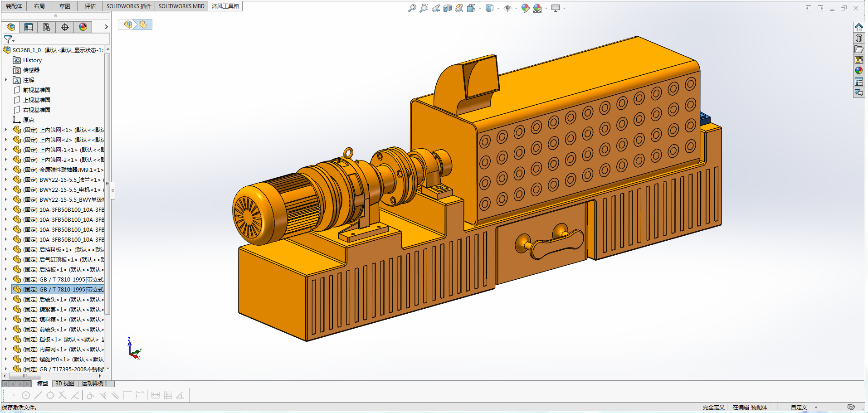Expand the 注解 folder arrow
Screen dimensions: 868x413
coord(6,80)
